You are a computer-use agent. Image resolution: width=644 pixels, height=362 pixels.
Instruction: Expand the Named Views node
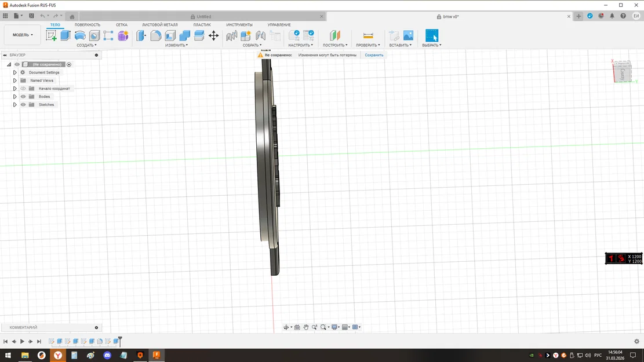(15, 81)
